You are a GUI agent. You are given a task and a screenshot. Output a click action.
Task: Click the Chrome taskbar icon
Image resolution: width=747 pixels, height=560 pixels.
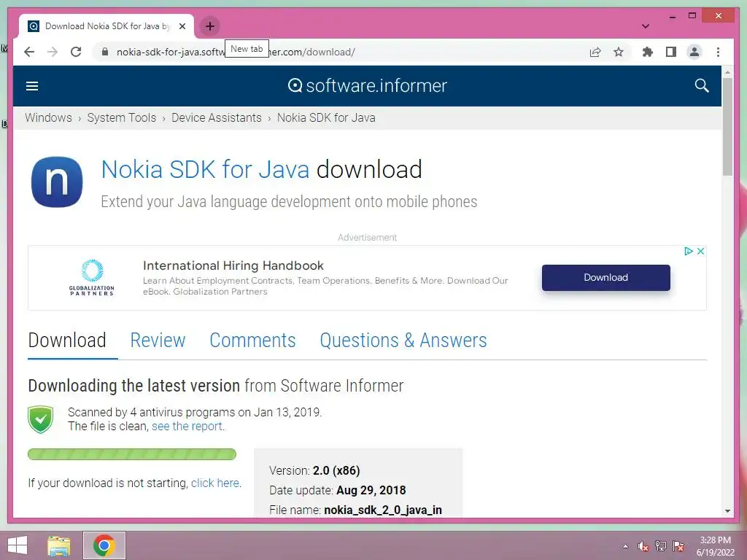[x=104, y=545]
